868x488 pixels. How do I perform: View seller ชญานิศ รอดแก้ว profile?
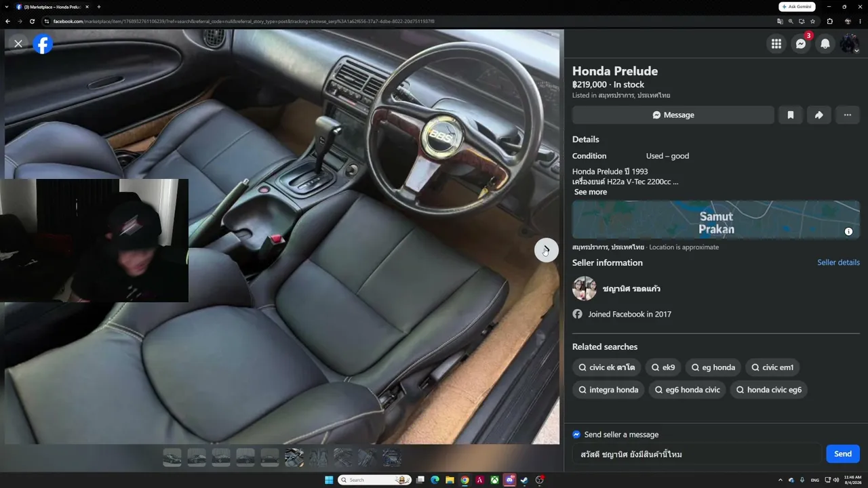[x=631, y=289]
